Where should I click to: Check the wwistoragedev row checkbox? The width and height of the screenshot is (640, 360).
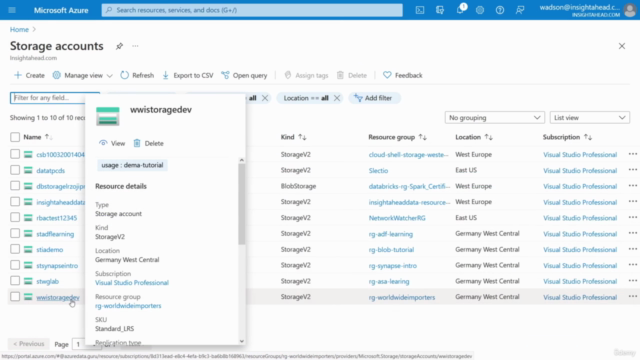[15, 297]
